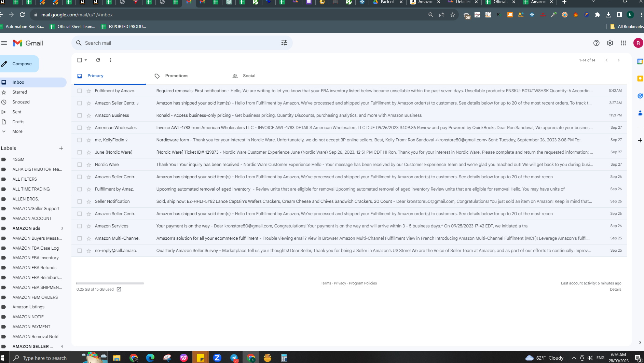Switch to the Promotions tab
The width and height of the screenshot is (644, 363).
click(x=177, y=76)
